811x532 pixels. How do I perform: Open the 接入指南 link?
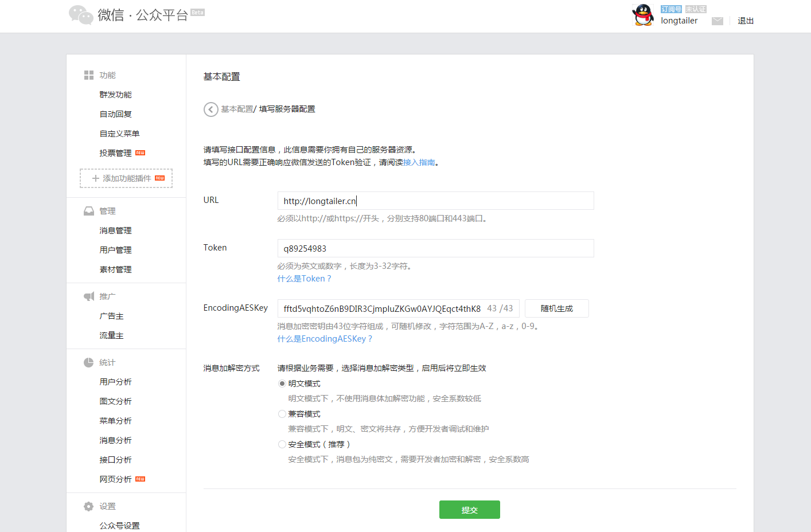tap(420, 163)
